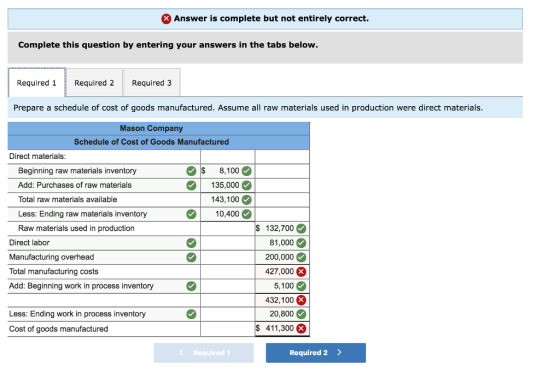Click Cost of goods manufactured label
The image size is (560, 371).
coord(59,329)
